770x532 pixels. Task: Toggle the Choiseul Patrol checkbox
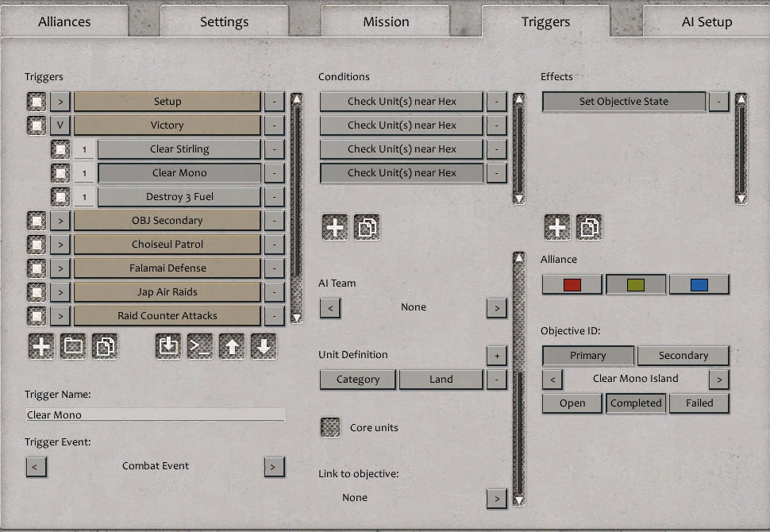37,245
